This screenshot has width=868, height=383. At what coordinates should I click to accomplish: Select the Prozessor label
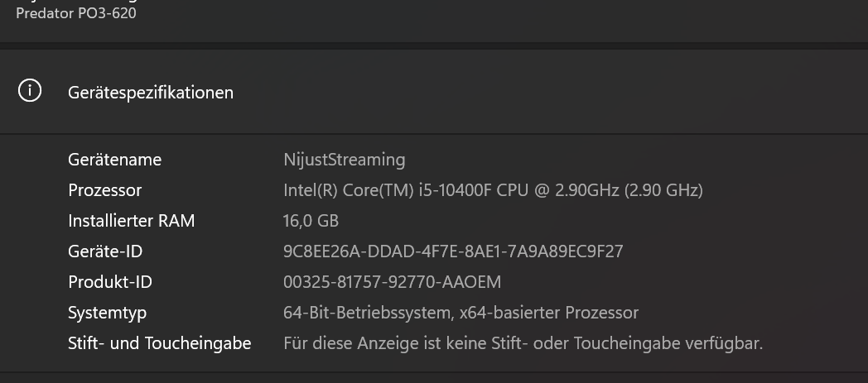pos(104,190)
